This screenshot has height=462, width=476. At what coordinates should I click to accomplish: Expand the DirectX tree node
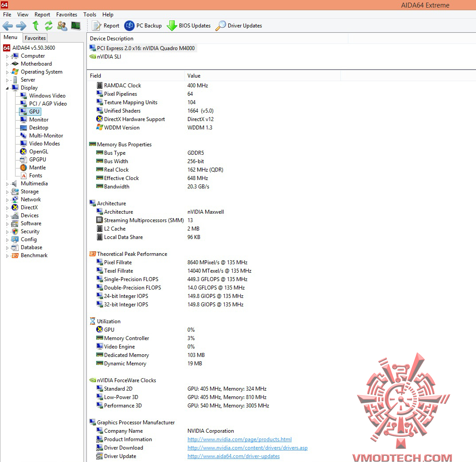7,208
